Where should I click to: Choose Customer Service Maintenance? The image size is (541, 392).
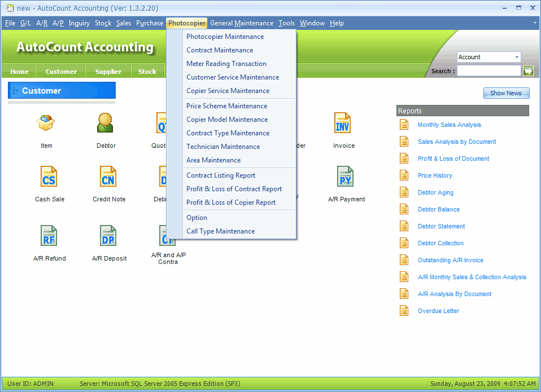coord(231,77)
